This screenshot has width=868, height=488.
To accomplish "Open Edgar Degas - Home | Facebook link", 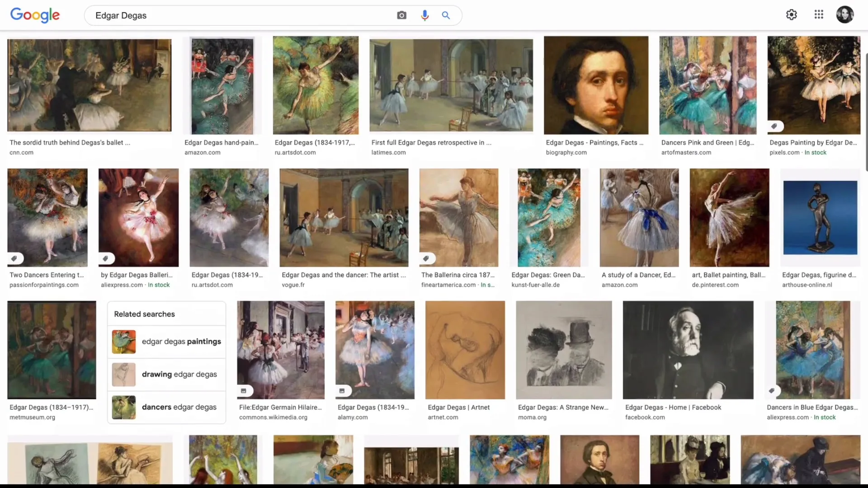I will pos(673,407).
